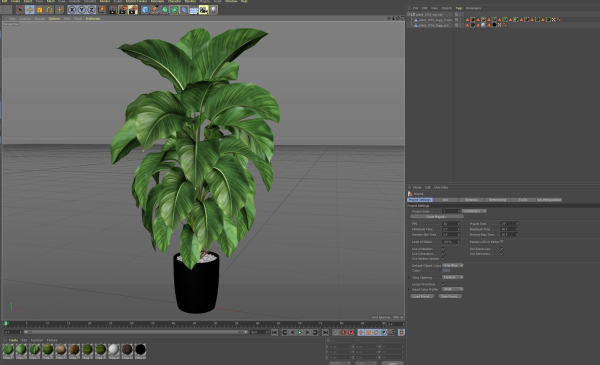Click the Record Active Objects button
600x365 pixels.
click(x=336, y=332)
